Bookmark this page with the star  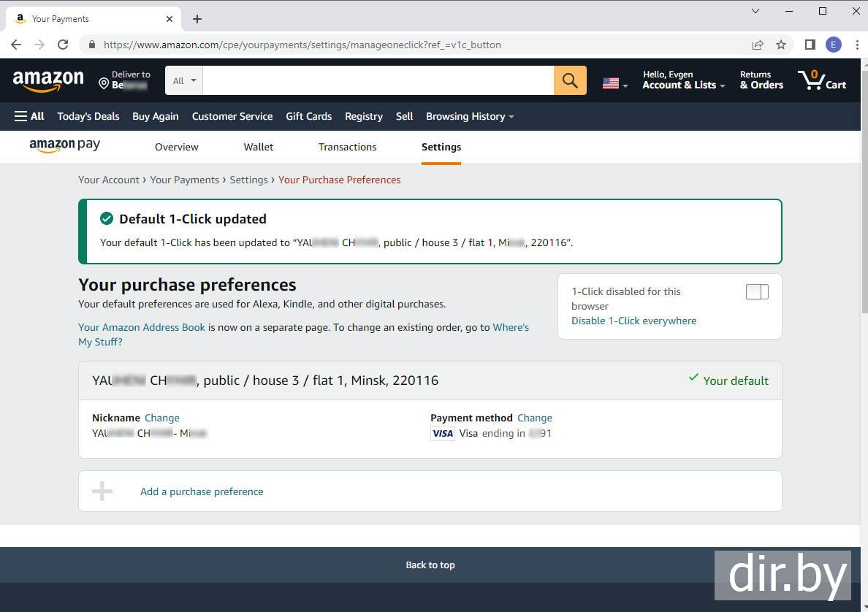[780, 45]
